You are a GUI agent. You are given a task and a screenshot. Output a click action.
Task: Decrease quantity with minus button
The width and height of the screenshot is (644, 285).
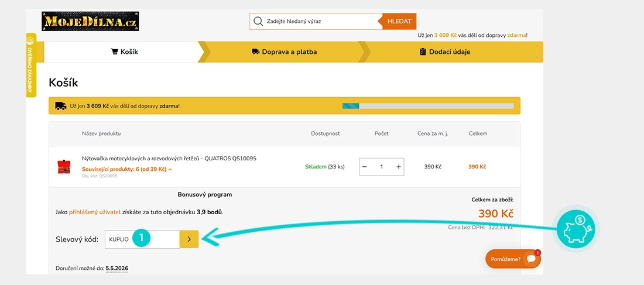(x=364, y=167)
